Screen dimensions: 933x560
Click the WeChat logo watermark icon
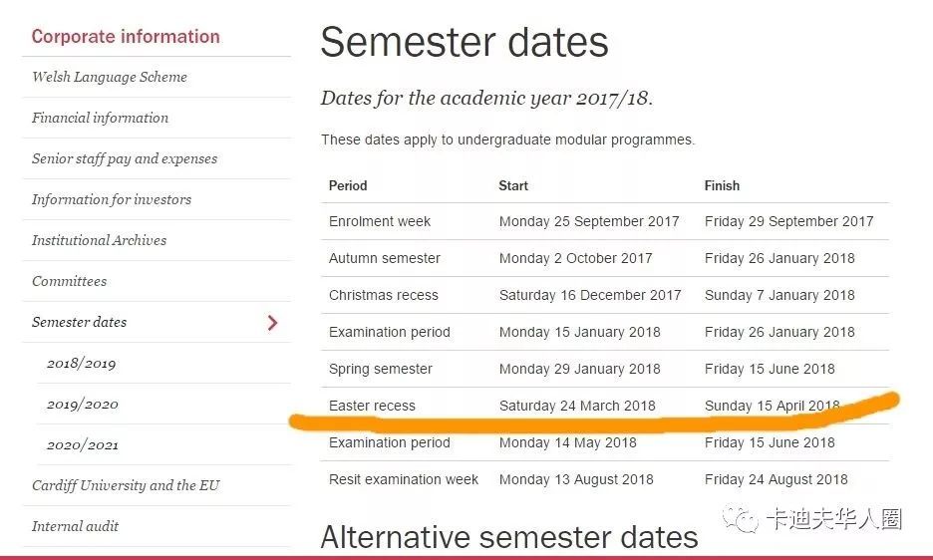pyautogui.click(x=741, y=519)
